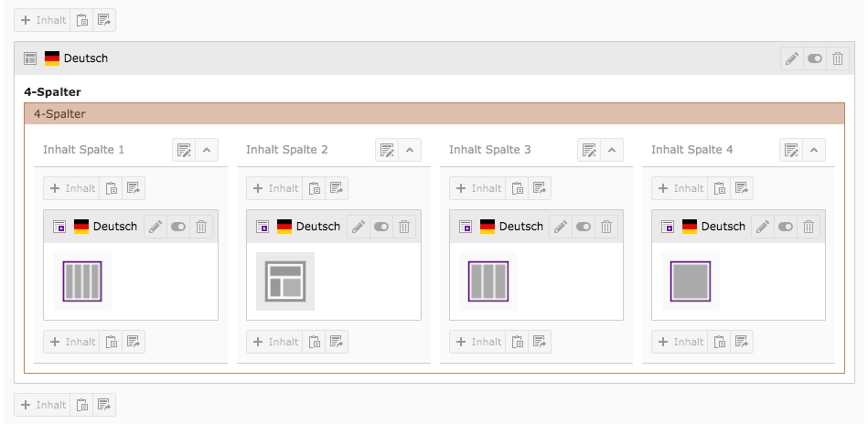Click the content type icon in Spalte 1 element header
The width and height of the screenshot is (868, 424).
(x=59, y=227)
